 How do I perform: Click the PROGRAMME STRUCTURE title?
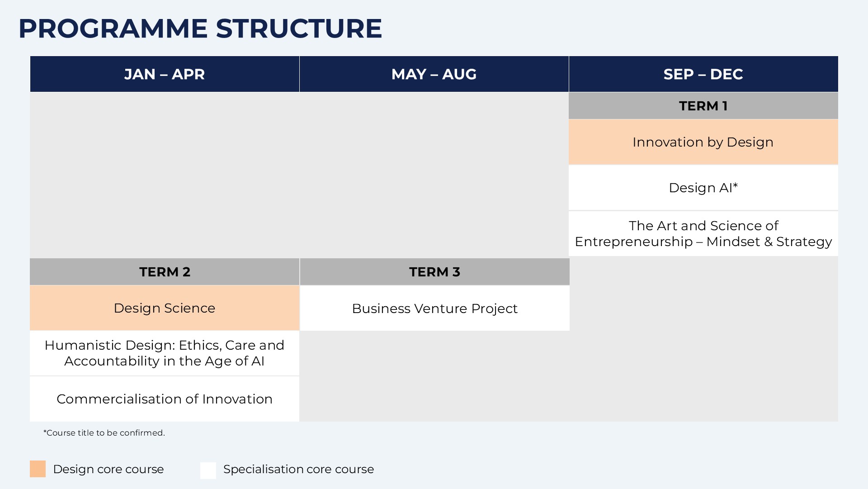(200, 28)
